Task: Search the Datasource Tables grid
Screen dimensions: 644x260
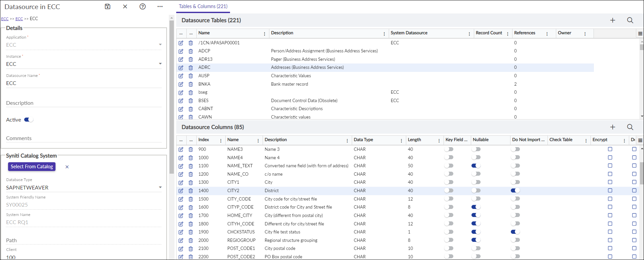Action: coord(630,20)
